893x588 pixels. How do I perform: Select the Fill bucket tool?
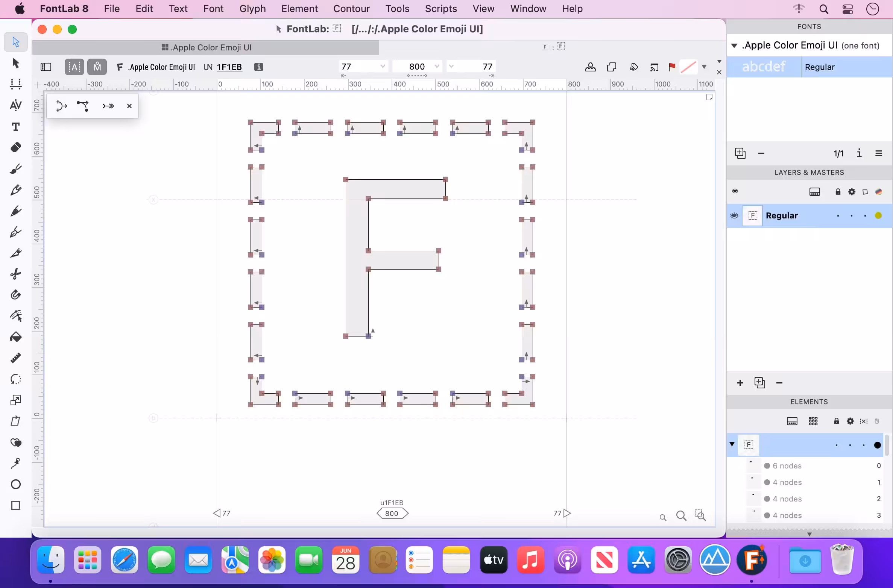coord(15,337)
